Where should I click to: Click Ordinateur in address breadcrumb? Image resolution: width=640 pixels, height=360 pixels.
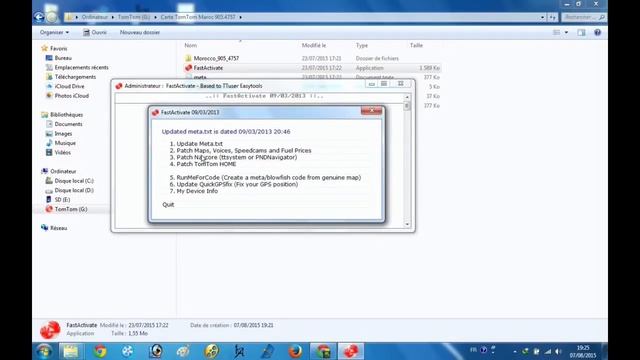(x=95, y=17)
